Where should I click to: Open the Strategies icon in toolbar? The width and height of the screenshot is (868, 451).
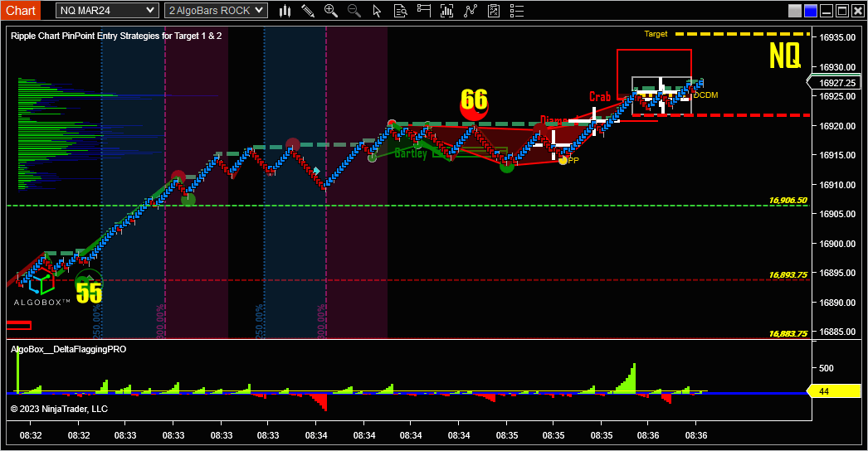pyautogui.click(x=471, y=11)
